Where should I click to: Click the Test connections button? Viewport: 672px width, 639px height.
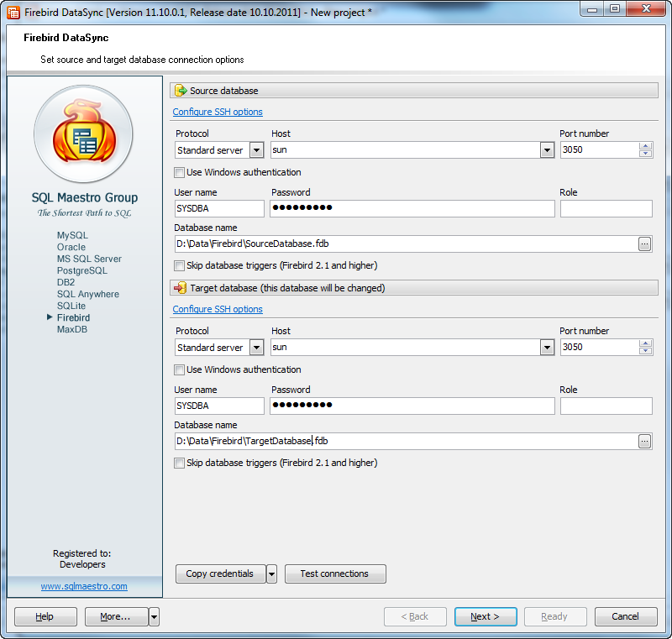coord(335,574)
